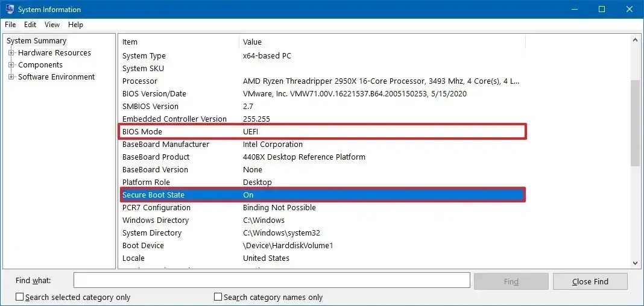
Task: Enable Search selected category only checkbox
Action: click(x=19, y=296)
